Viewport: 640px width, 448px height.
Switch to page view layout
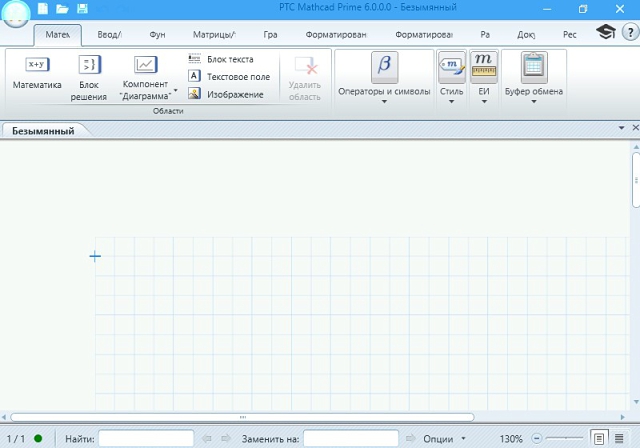[x=599, y=438]
